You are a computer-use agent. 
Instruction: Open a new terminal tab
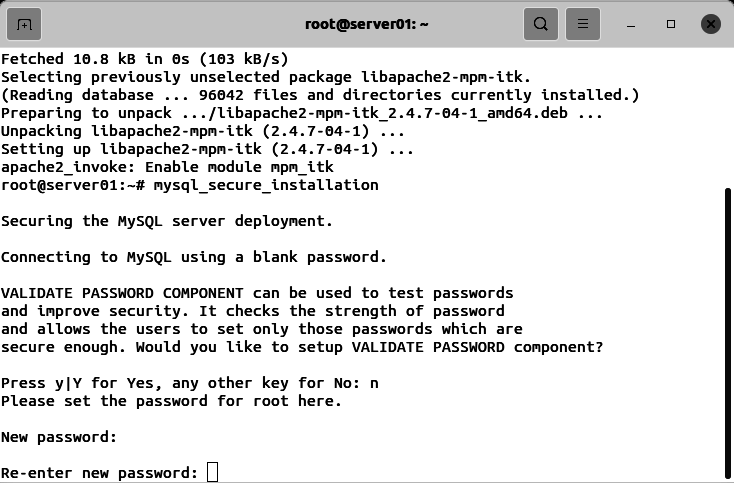[x=24, y=24]
